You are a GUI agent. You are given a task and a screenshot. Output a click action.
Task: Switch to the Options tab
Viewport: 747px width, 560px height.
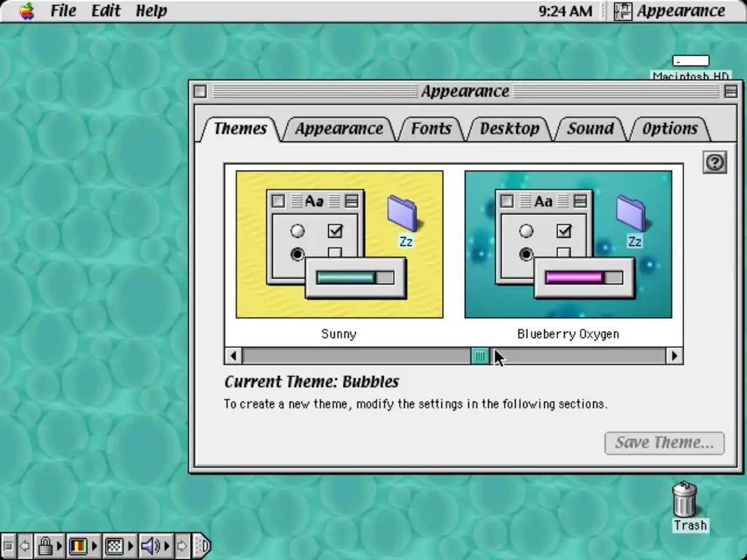click(670, 128)
